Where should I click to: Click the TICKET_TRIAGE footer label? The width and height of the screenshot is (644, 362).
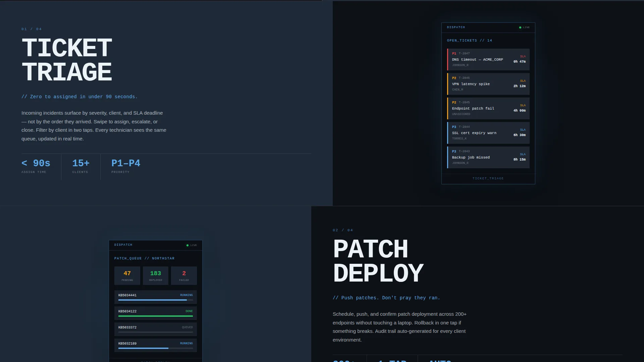point(488,178)
